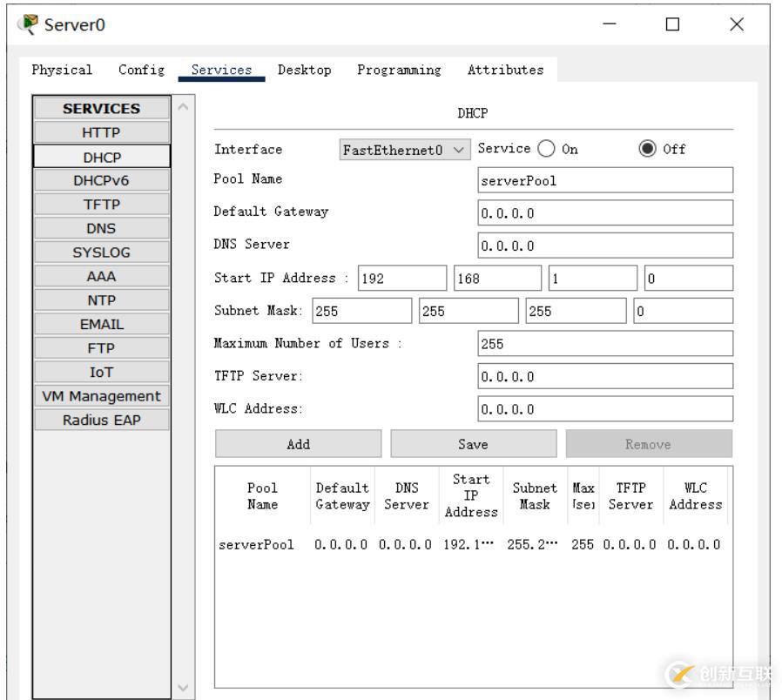Viewport: 782px width, 700px height.
Task: Click the Default Gateway input field
Action: pyautogui.click(x=605, y=213)
